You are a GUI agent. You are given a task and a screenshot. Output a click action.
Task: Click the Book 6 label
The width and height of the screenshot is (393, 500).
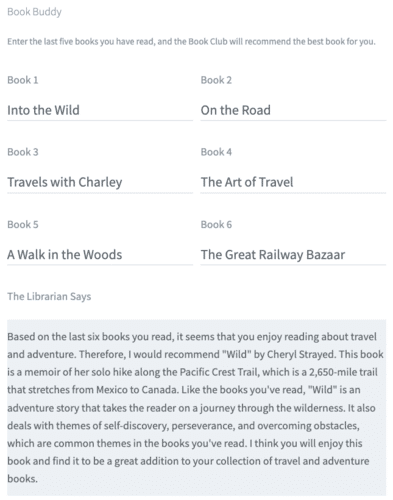[x=216, y=224]
